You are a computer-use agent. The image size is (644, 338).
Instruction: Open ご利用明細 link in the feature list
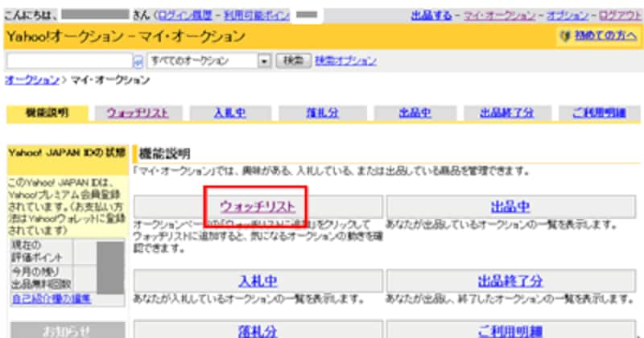point(510,331)
